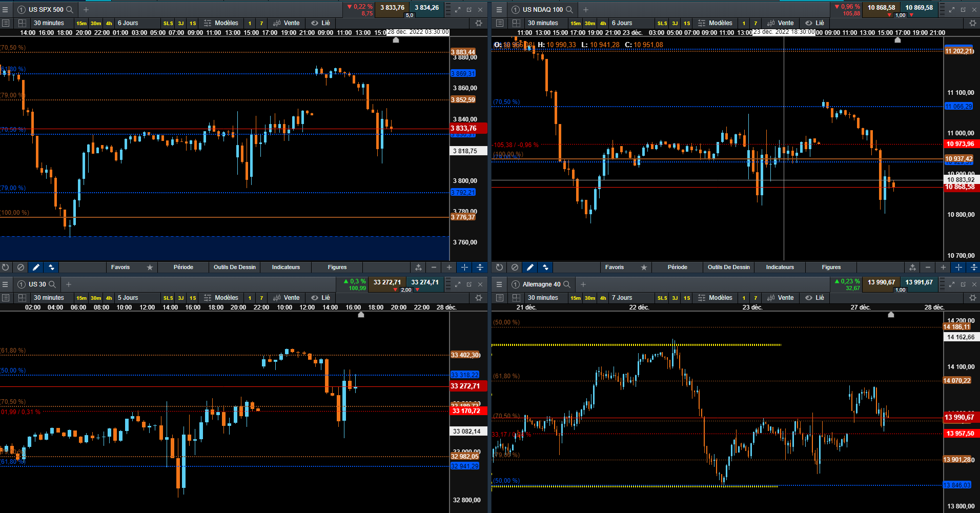Image resolution: width=980 pixels, height=513 pixels.
Task: Open Outils De Dessin under US SPX 500 chart
Action: point(235,267)
